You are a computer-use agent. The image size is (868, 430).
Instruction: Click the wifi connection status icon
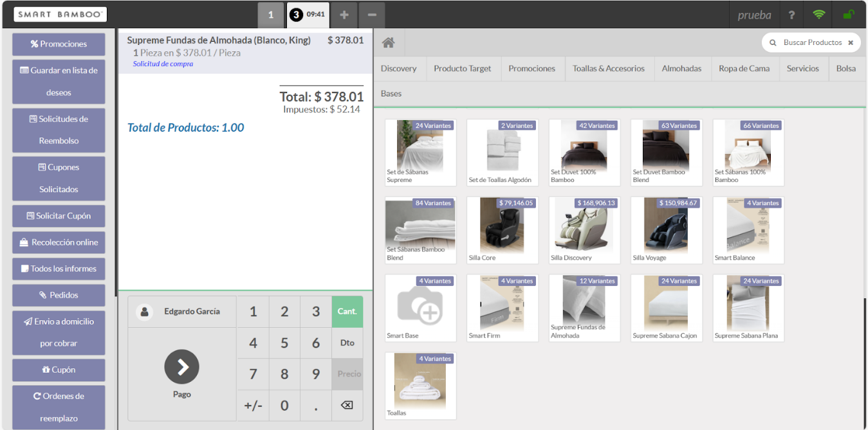(818, 15)
